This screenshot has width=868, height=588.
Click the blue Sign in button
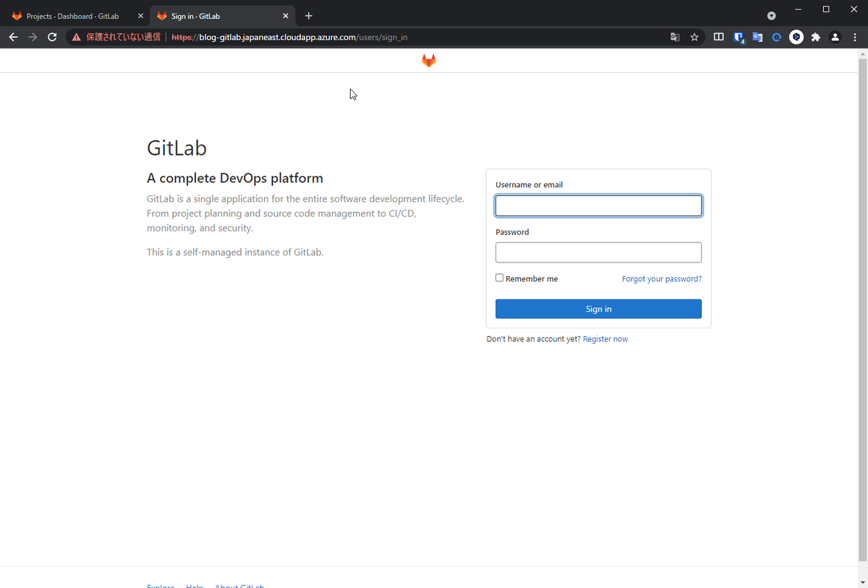pyautogui.click(x=598, y=309)
